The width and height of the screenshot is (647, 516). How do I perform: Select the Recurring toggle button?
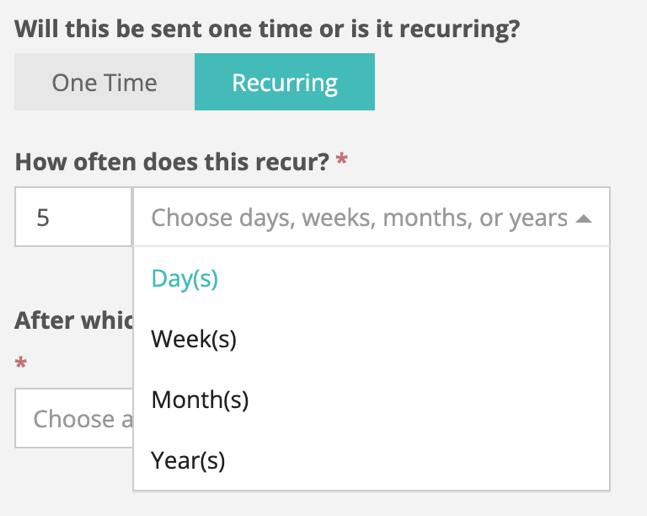[x=284, y=82]
